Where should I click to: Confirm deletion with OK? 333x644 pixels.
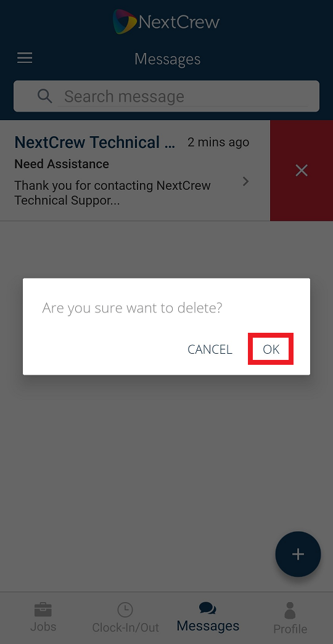(271, 349)
